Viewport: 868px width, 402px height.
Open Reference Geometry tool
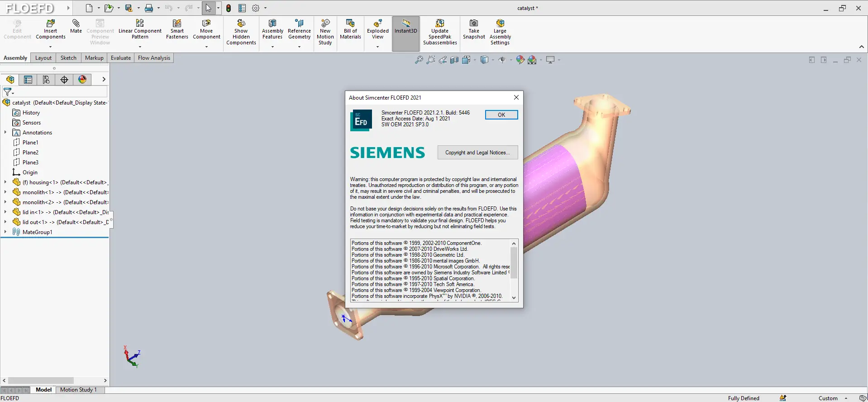click(299, 30)
